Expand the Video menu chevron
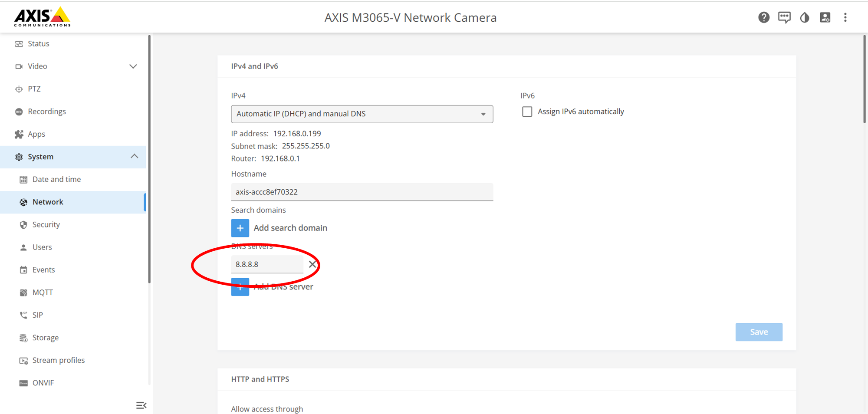 (133, 66)
